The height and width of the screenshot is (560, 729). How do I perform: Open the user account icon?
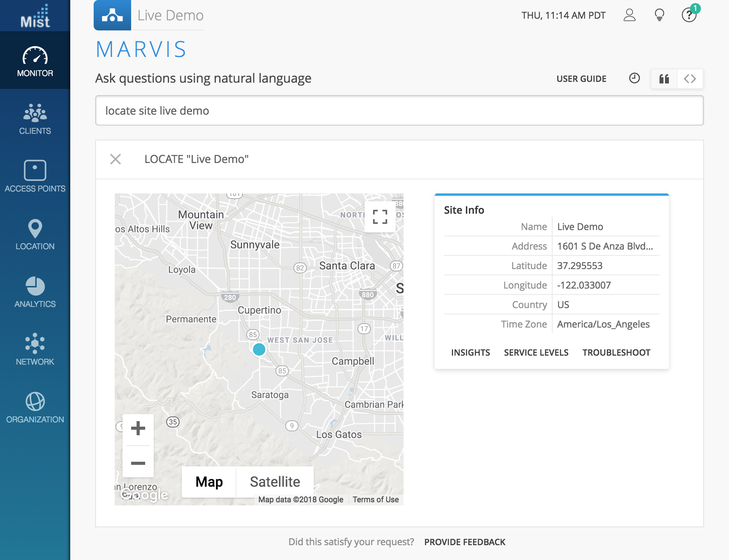tap(629, 15)
